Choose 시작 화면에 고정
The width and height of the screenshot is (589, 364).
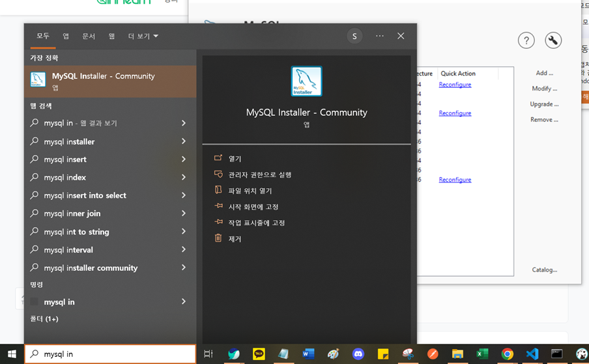pyautogui.click(x=253, y=207)
